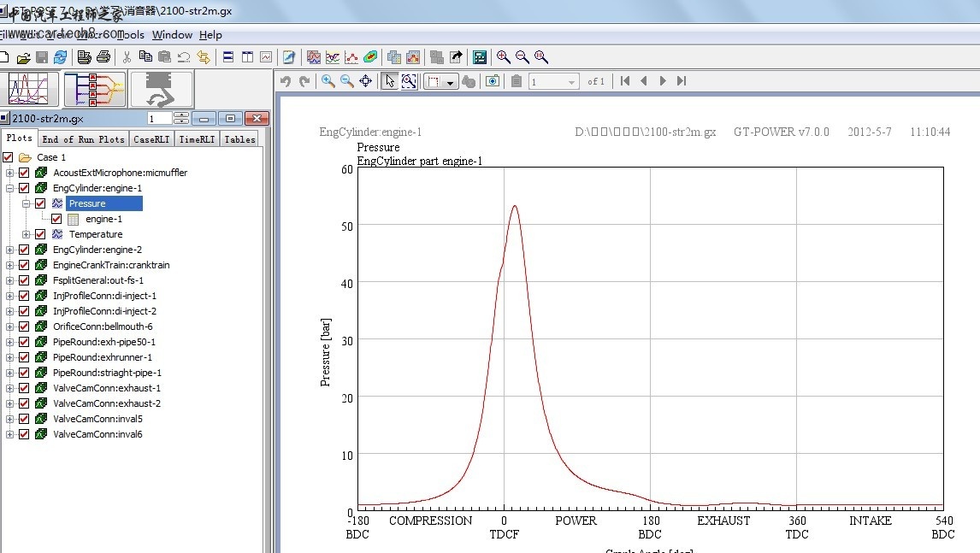Select ValveCamConn:exhaust-2 tree item
Viewport: 980px width, 553px height.
coord(107,403)
